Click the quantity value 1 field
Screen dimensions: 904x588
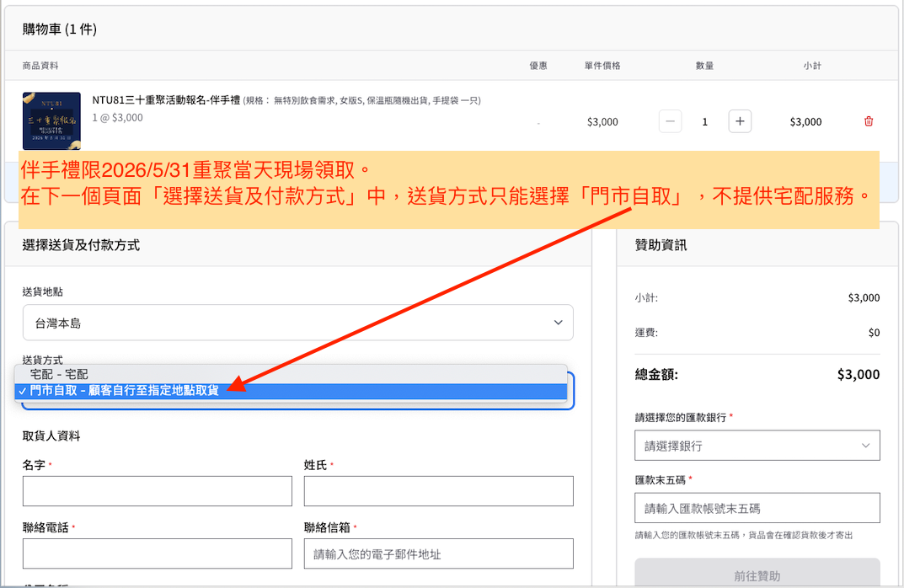pos(705,121)
